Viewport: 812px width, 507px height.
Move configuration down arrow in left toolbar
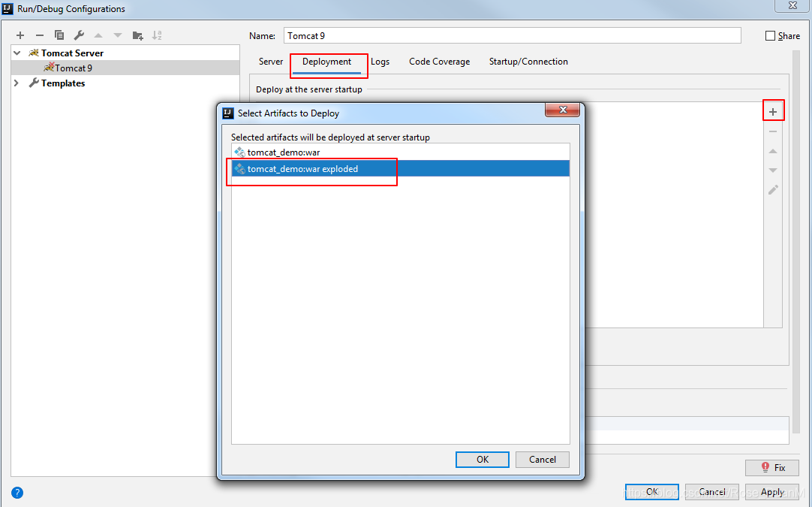[118, 35]
